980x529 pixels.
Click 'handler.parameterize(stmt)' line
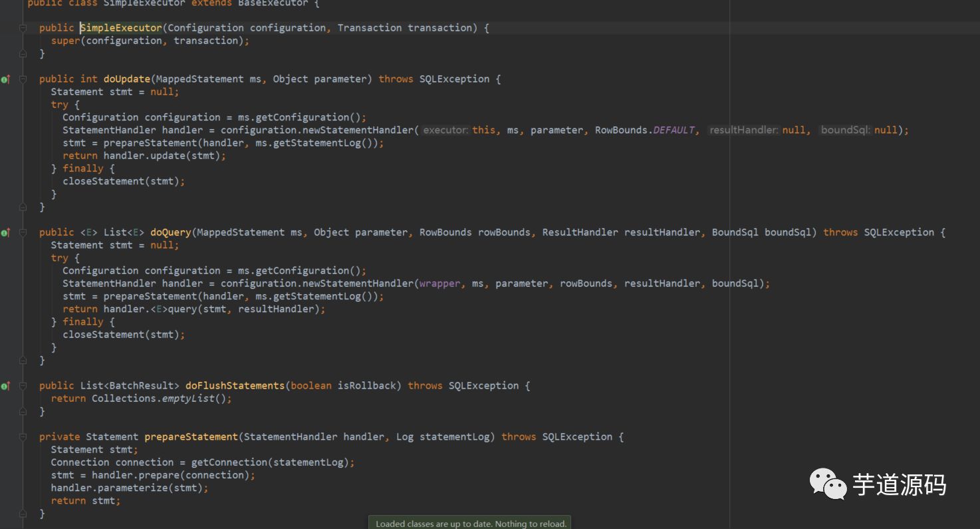pos(130,488)
